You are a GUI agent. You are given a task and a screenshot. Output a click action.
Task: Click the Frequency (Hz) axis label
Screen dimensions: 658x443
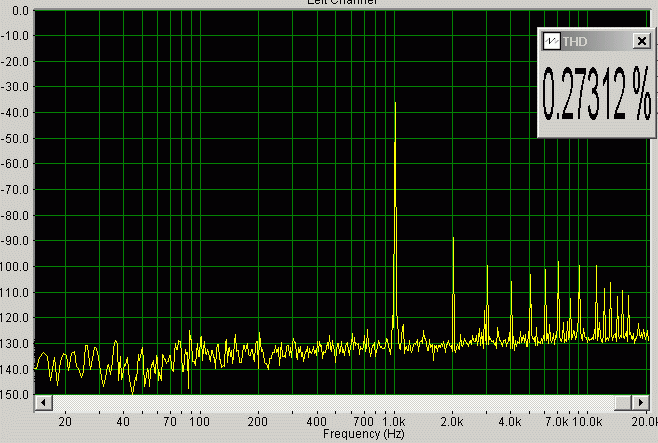tap(363, 434)
